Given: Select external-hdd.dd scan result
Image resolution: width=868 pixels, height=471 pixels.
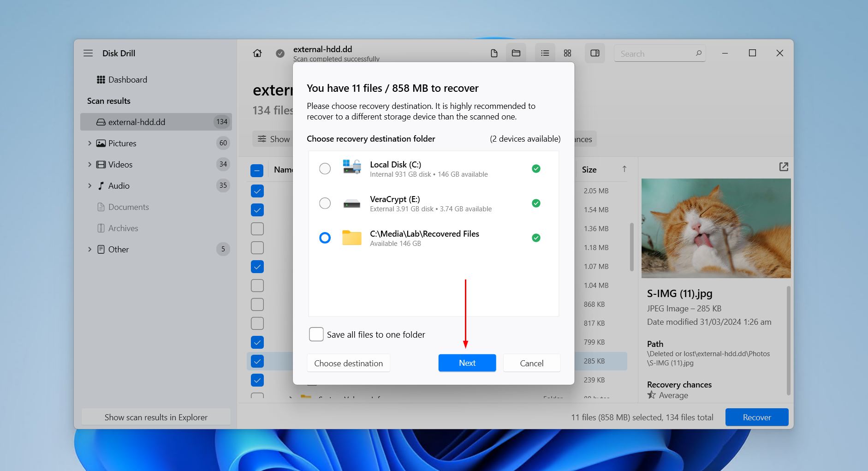Looking at the screenshot, I should (156, 122).
